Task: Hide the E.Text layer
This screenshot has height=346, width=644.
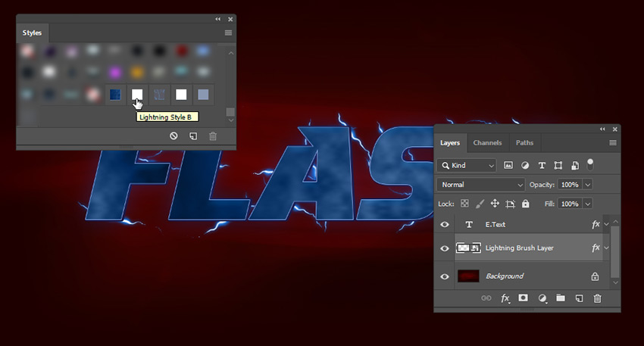Action: 445,225
